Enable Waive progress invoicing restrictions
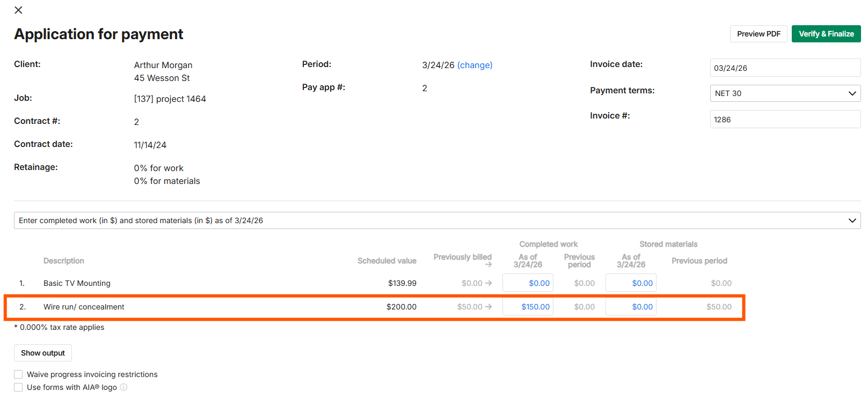Image resolution: width=868 pixels, height=406 pixels. point(19,374)
